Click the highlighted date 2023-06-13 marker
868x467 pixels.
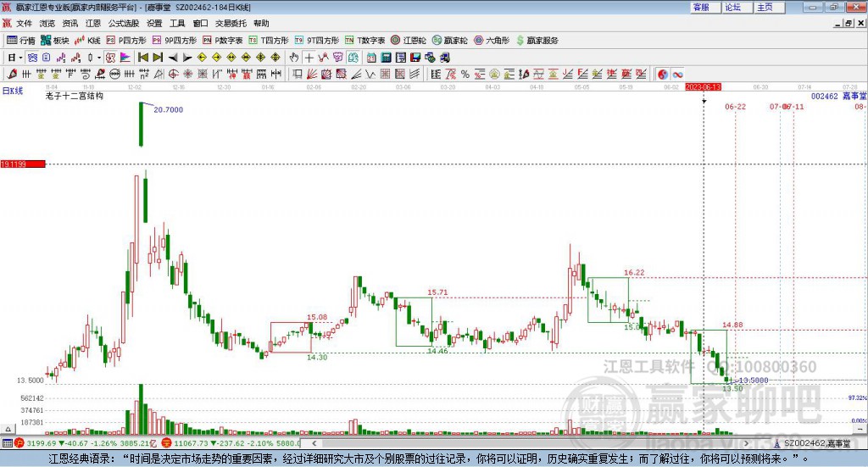(x=703, y=86)
